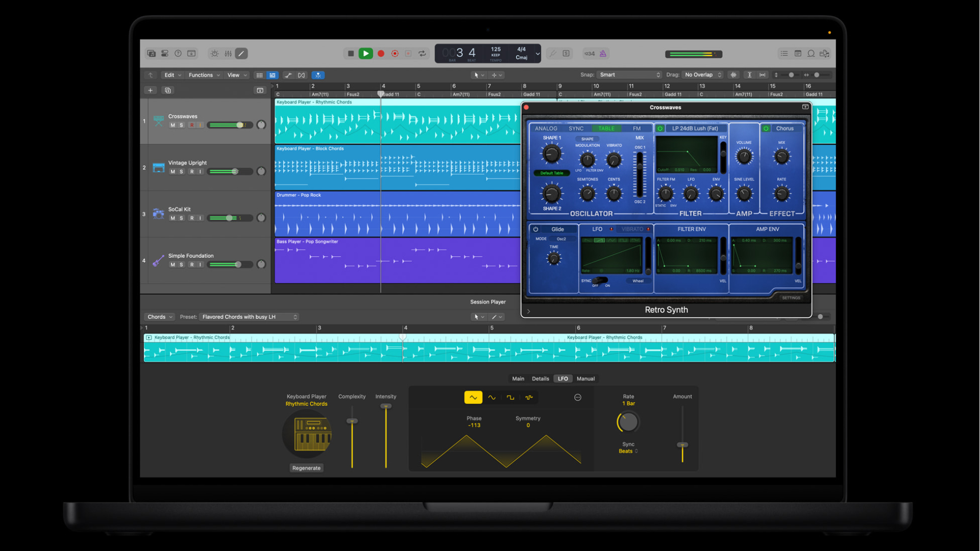
Task: Toggle the Cycle loop button
Action: pos(422,54)
